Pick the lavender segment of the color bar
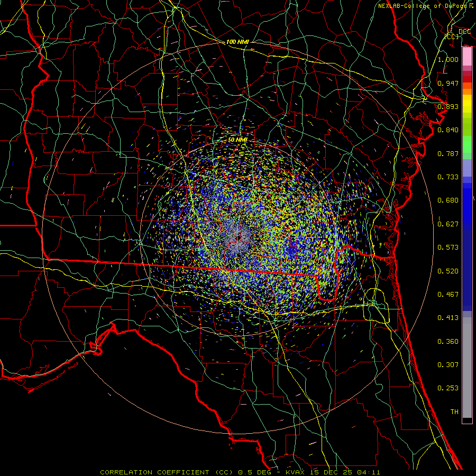The height and width of the screenshot is (476, 476). pos(467,168)
